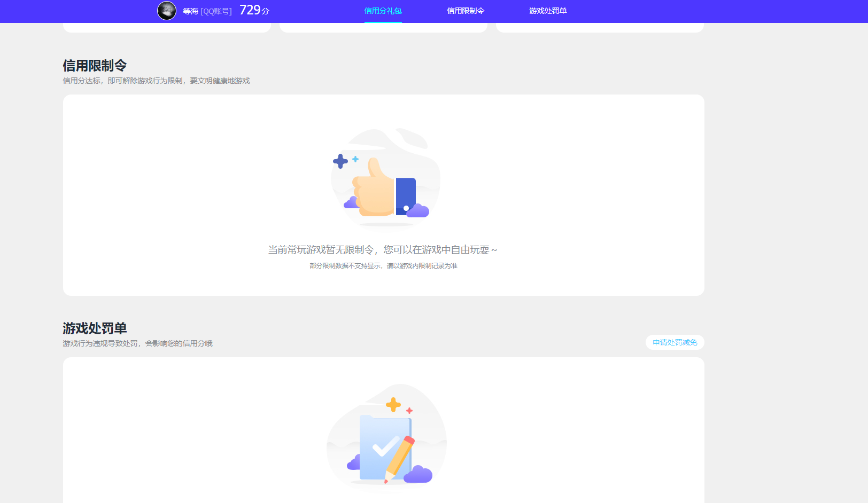The image size is (868, 503).
Task: Click the 729分 credit score
Action: tap(254, 10)
